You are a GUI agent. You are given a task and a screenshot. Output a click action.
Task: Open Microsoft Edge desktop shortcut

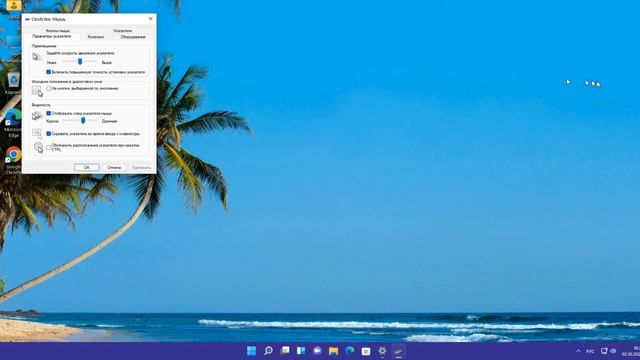point(13,122)
